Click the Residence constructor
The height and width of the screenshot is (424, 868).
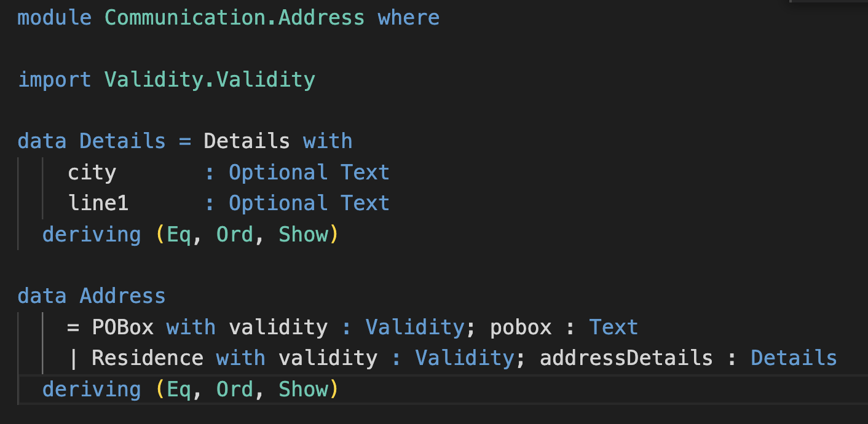pyautogui.click(x=147, y=358)
